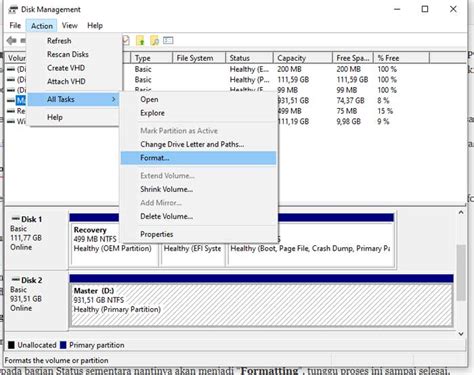Viewport: 474px width, 375px height.
Task: Click the 111,19 GB capacity cell
Action: (293, 121)
